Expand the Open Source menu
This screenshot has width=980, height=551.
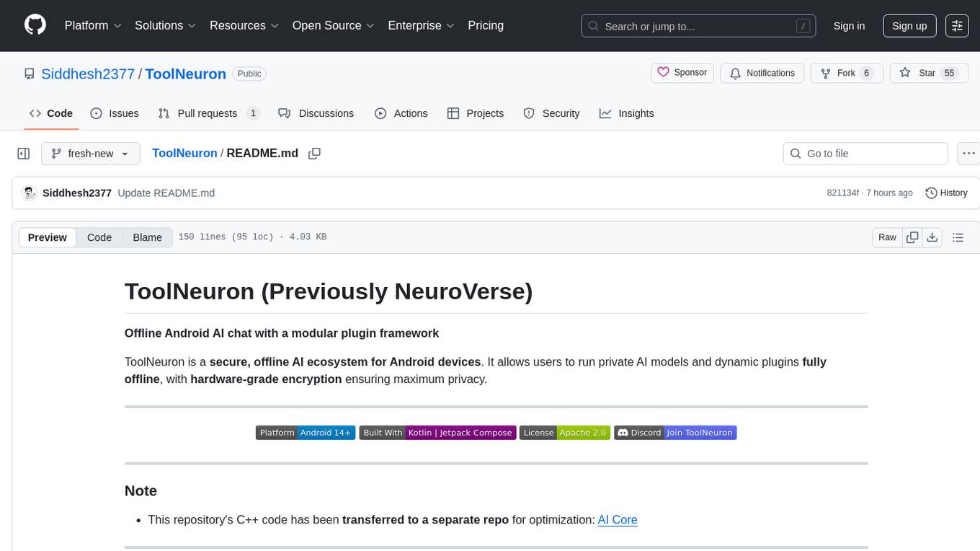[x=333, y=25]
